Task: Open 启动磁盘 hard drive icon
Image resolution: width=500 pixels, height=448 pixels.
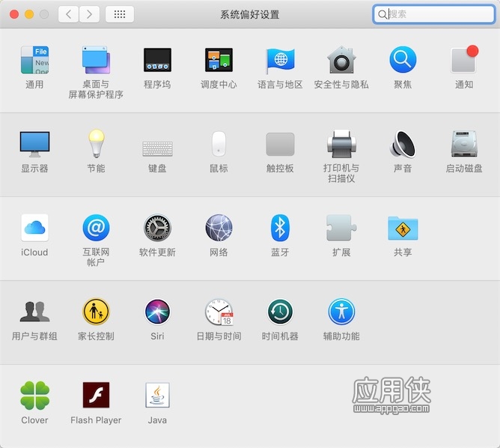Action: (464, 144)
